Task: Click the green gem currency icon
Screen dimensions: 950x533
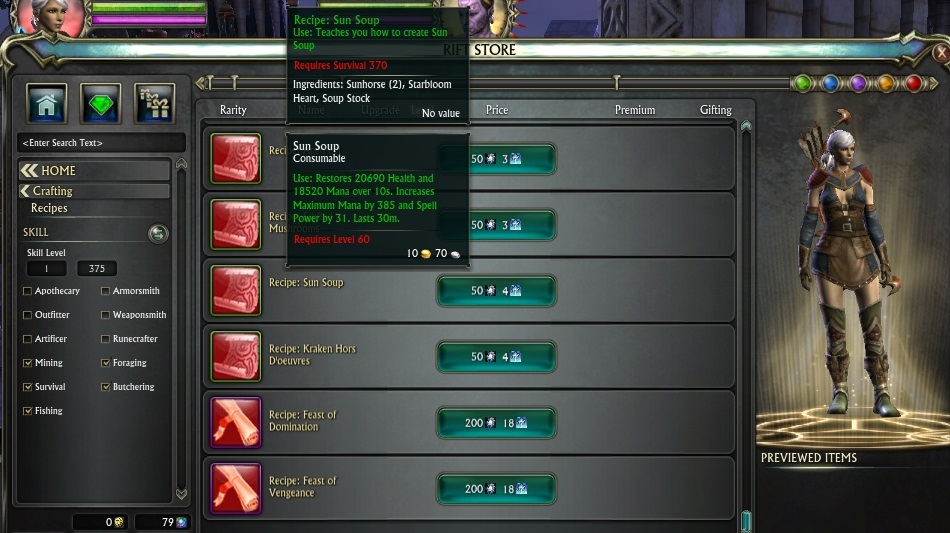Action: pos(101,104)
